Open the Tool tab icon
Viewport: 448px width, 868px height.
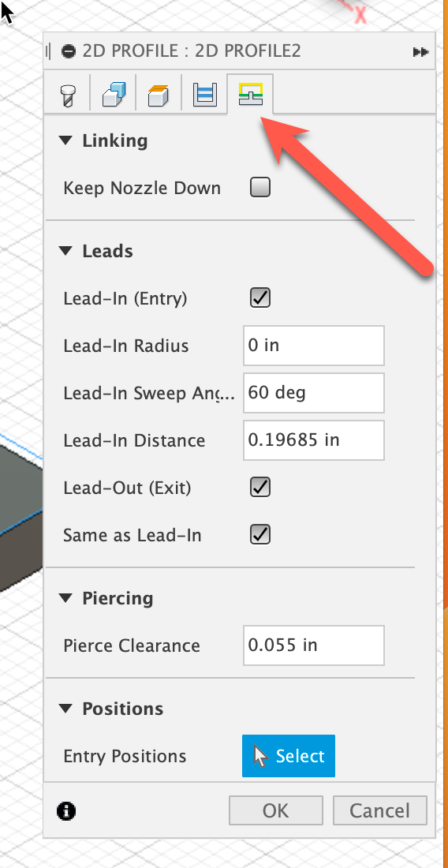click(69, 95)
